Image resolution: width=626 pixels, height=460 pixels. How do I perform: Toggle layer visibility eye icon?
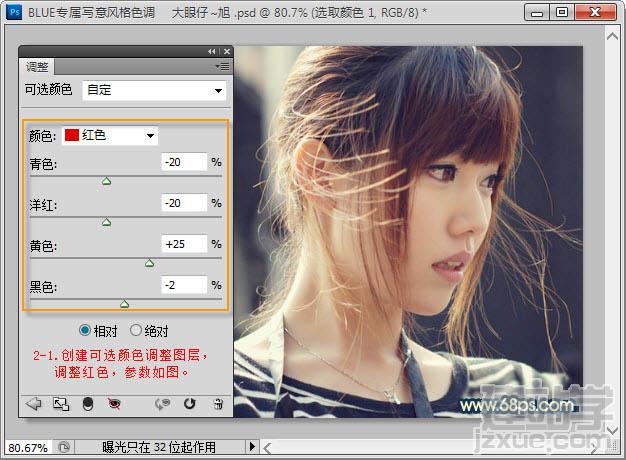114,404
